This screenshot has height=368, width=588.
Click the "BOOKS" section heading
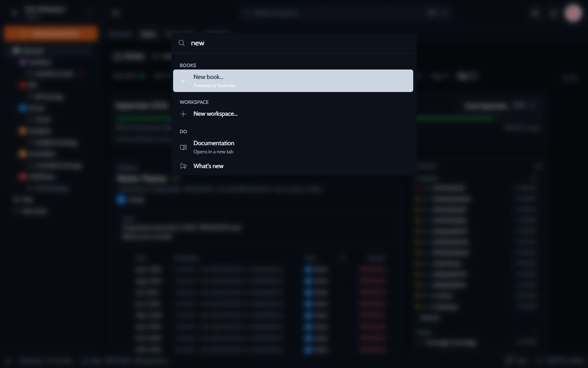point(188,65)
